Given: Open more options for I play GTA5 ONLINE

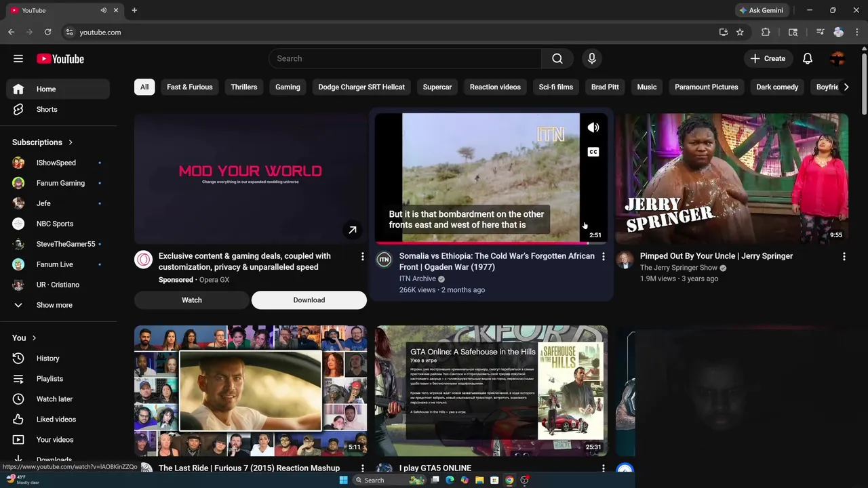Looking at the screenshot, I should [603, 468].
